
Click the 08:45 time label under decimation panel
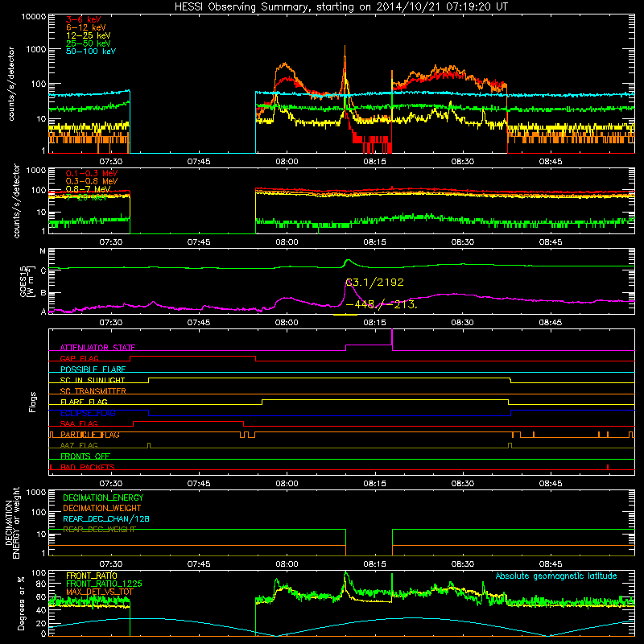[551, 564]
